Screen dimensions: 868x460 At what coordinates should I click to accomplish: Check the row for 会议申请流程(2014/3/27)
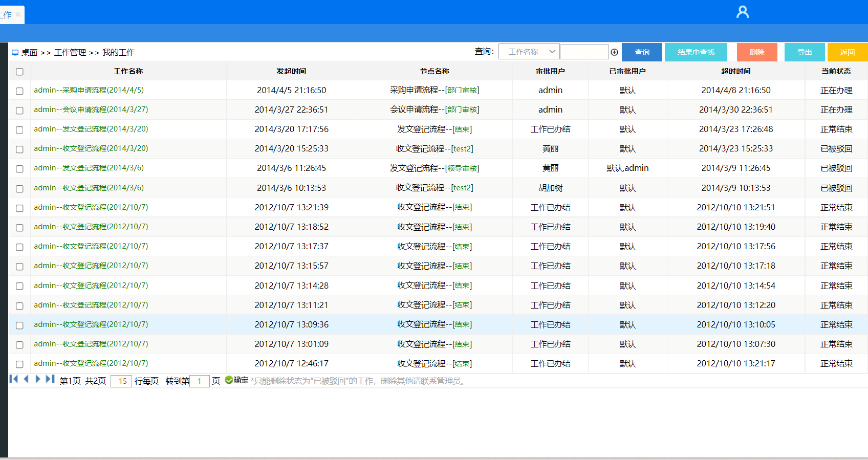[x=19, y=111]
